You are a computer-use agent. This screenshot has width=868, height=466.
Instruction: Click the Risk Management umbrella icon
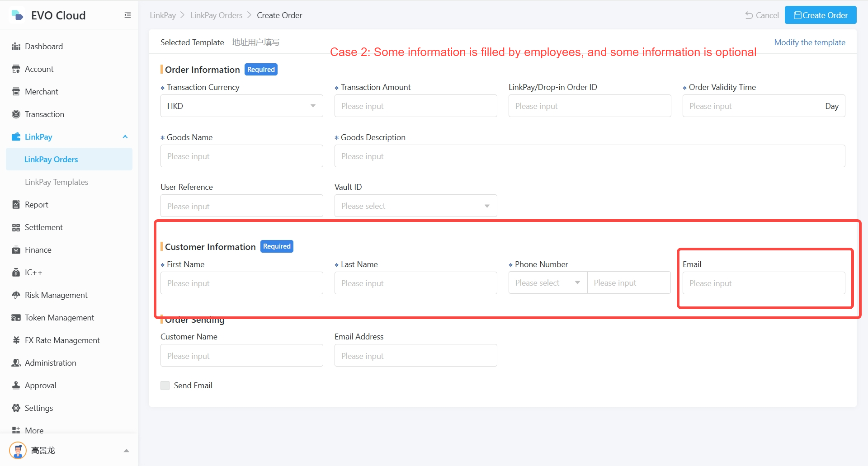[x=16, y=295]
